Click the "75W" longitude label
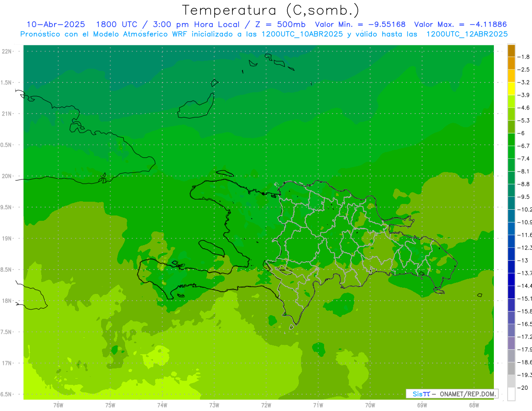This screenshot has height=411, width=532. [x=110, y=405]
